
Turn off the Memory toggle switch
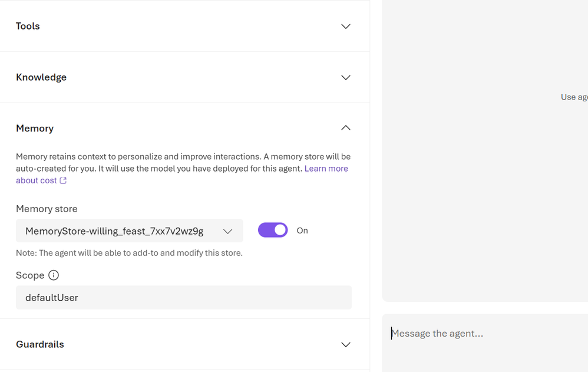[x=273, y=231]
